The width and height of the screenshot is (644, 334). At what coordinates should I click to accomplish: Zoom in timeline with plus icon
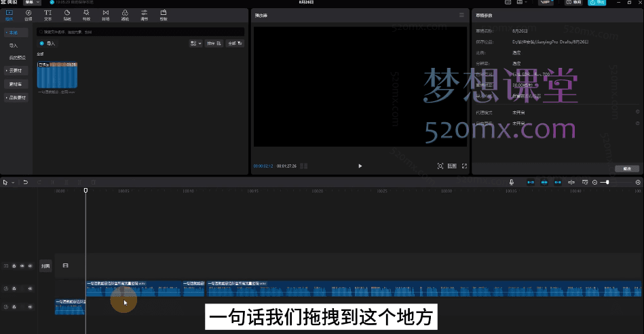pos(638,183)
